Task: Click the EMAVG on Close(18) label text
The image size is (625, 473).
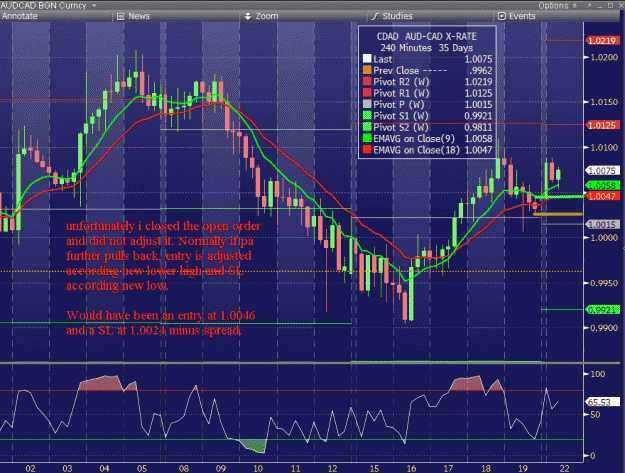Action: coord(416,150)
